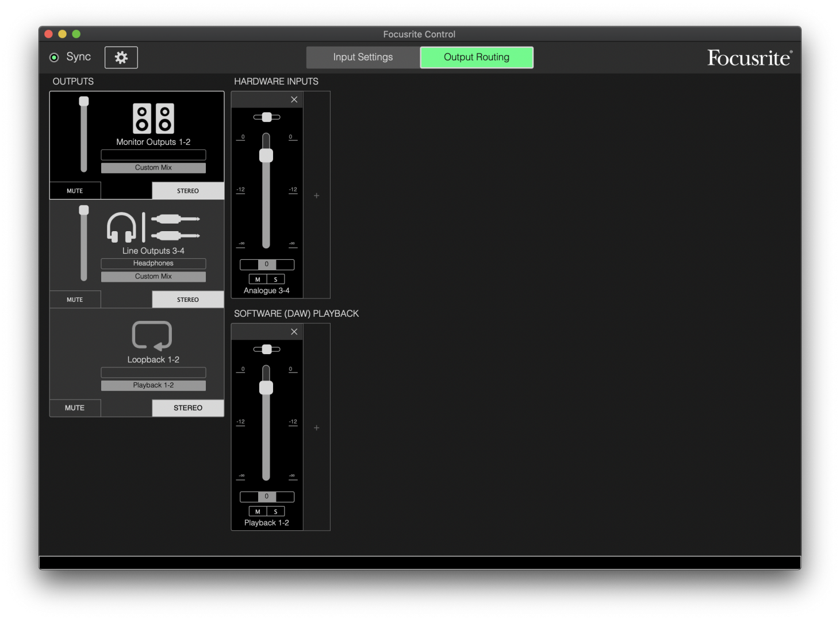Click the Focusrite logo
The image size is (840, 621).
750,57
